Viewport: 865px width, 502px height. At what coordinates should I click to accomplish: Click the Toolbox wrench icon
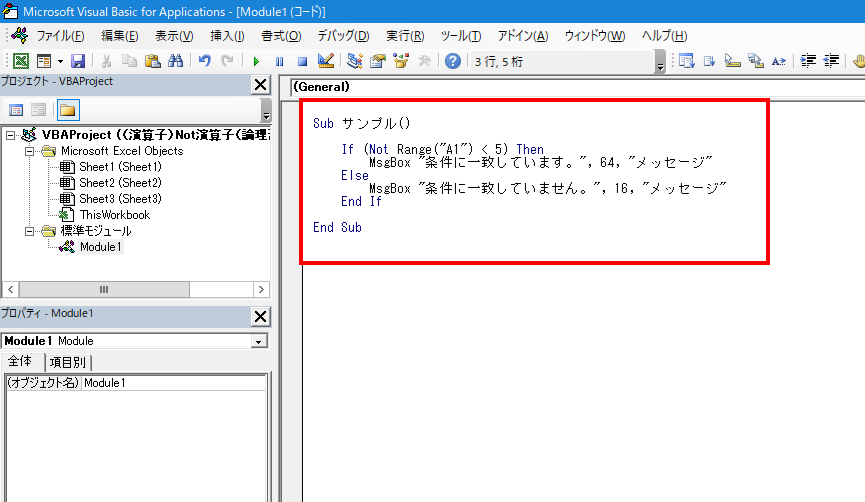point(424,61)
